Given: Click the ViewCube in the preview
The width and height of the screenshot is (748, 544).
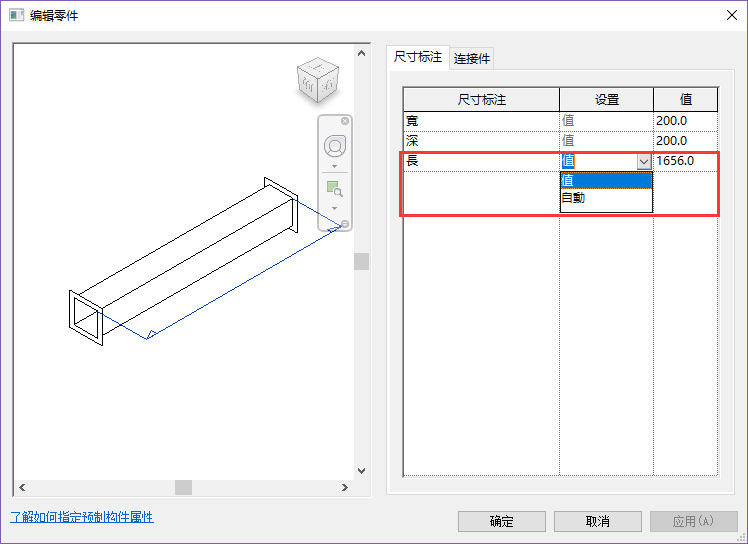Looking at the screenshot, I should 318,80.
